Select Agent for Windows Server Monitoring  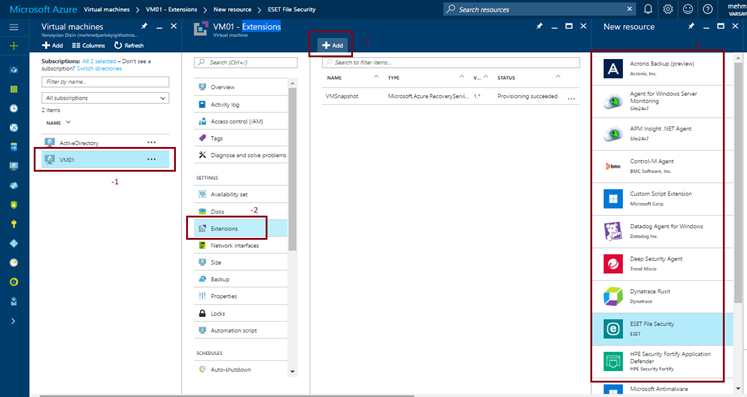point(662,101)
